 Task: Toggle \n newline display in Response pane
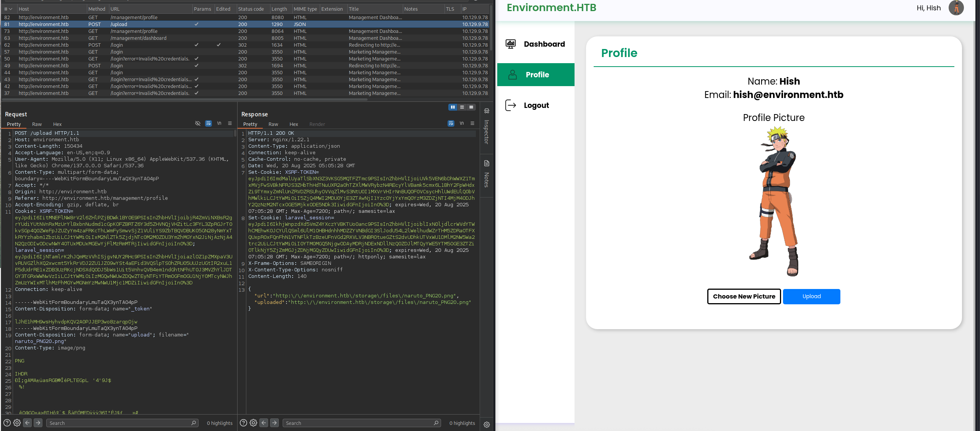(x=462, y=123)
